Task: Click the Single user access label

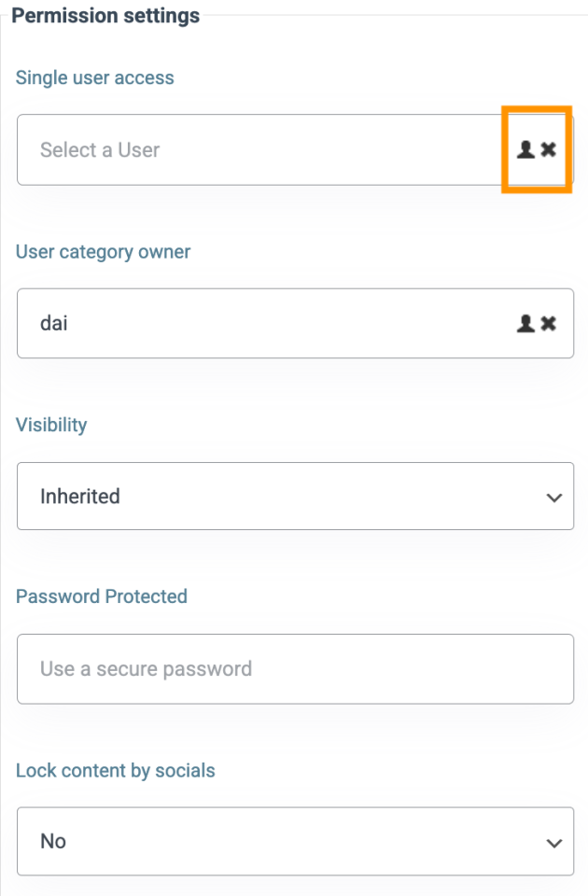Action: (x=95, y=77)
